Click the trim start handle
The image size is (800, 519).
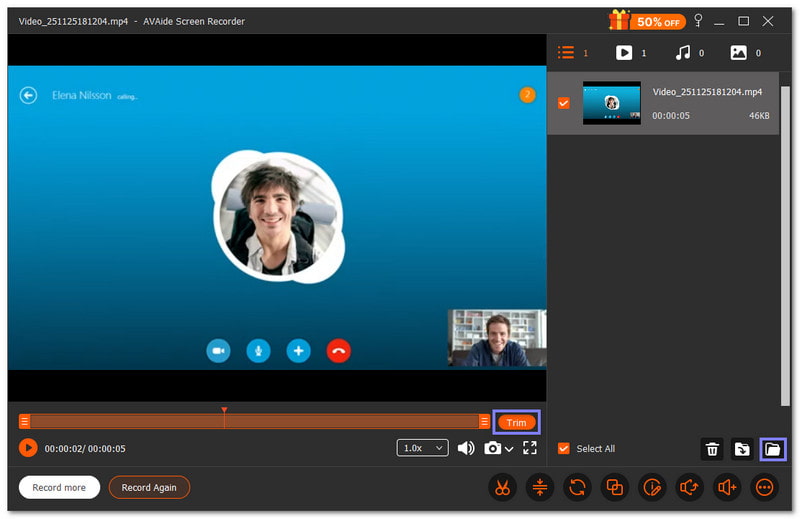point(24,422)
